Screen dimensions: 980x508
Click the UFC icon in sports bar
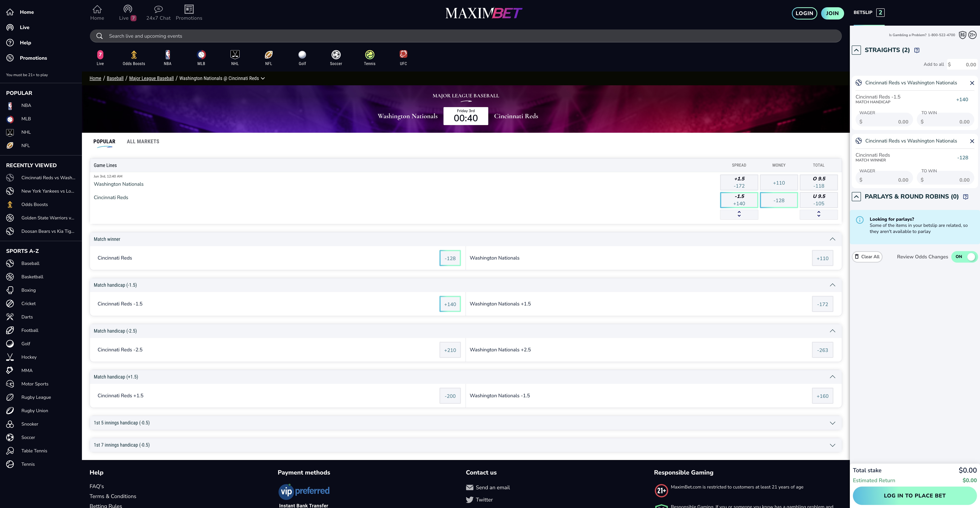[x=403, y=57]
